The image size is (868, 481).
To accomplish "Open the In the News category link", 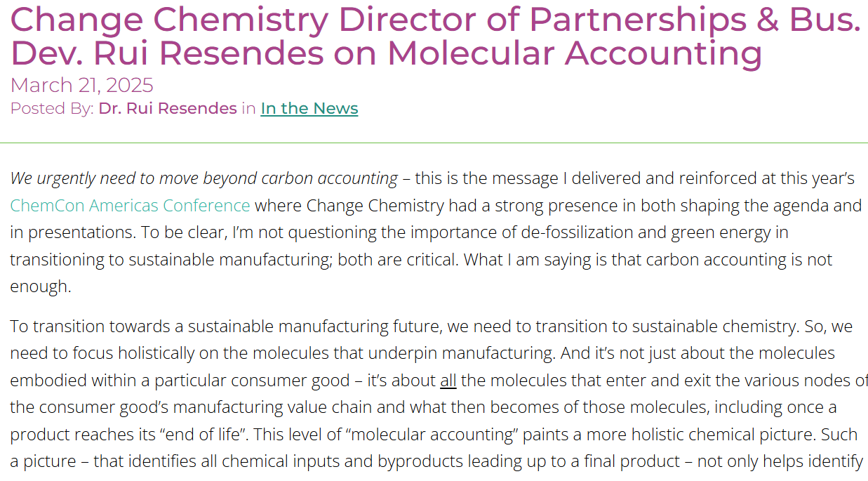I will tap(309, 108).
